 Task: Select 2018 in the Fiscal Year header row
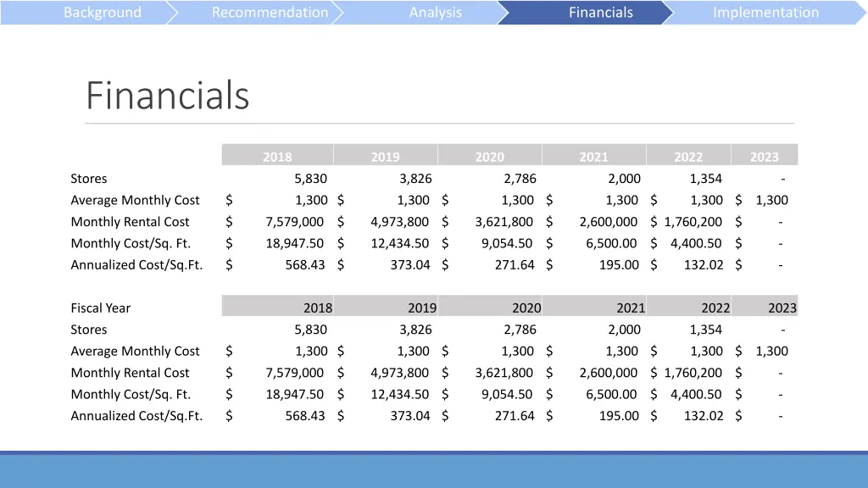pos(318,308)
